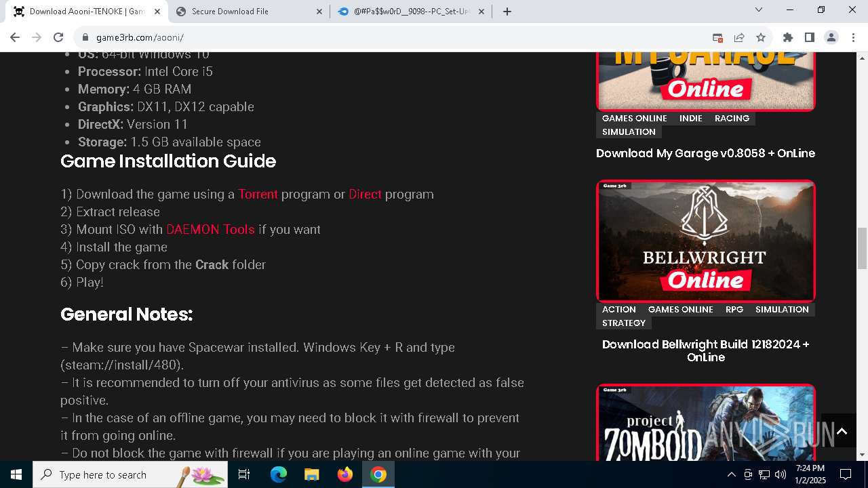Open the Direct program link

coord(365,194)
